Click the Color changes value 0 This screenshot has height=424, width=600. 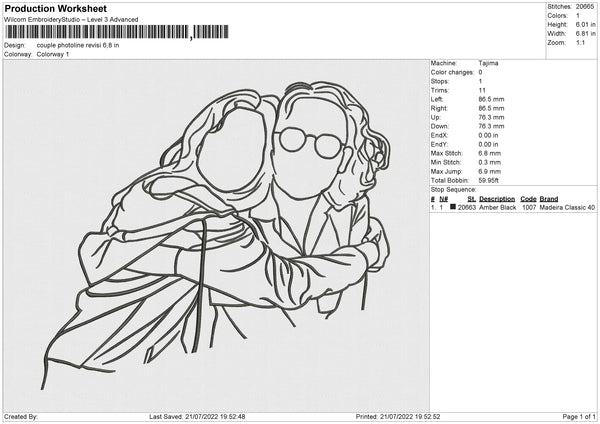coord(480,72)
